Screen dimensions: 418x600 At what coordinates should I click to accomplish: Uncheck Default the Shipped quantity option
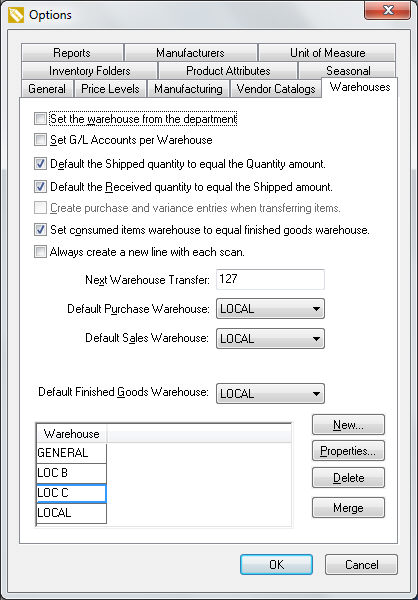click(40, 164)
